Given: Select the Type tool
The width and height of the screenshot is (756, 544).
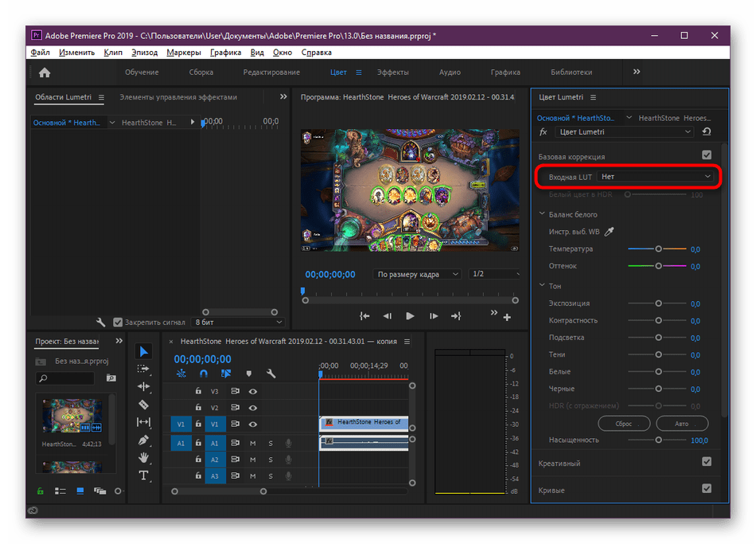Looking at the screenshot, I should pos(143,476).
